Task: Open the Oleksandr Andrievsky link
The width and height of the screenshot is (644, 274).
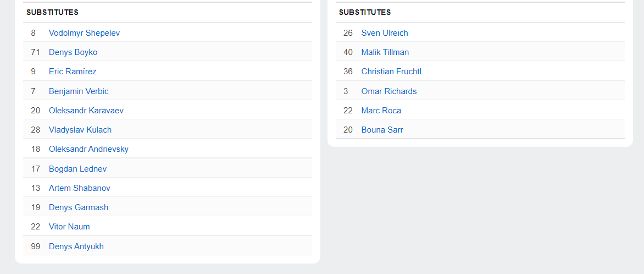Action: pyautogui.click(x=88, y=149)
